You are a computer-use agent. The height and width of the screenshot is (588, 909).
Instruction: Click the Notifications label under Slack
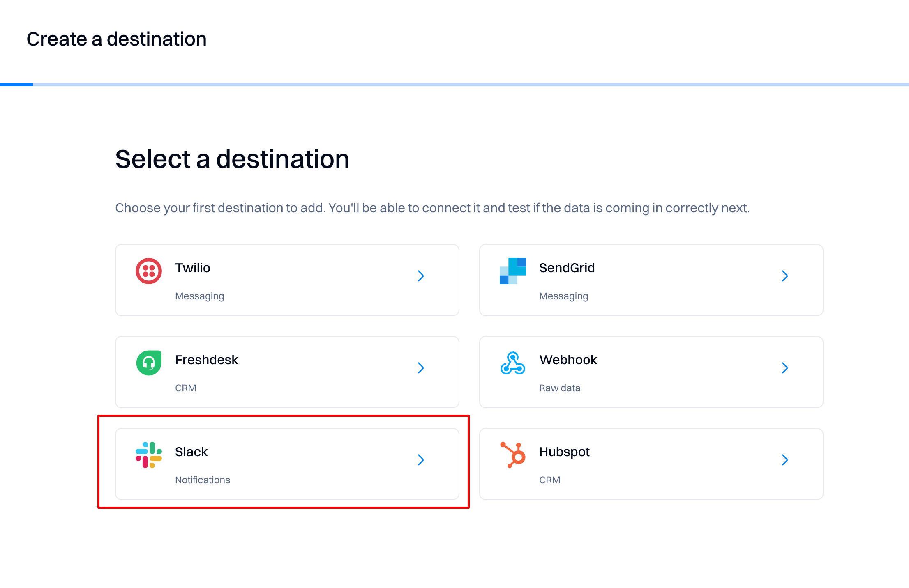coord(202,480)
